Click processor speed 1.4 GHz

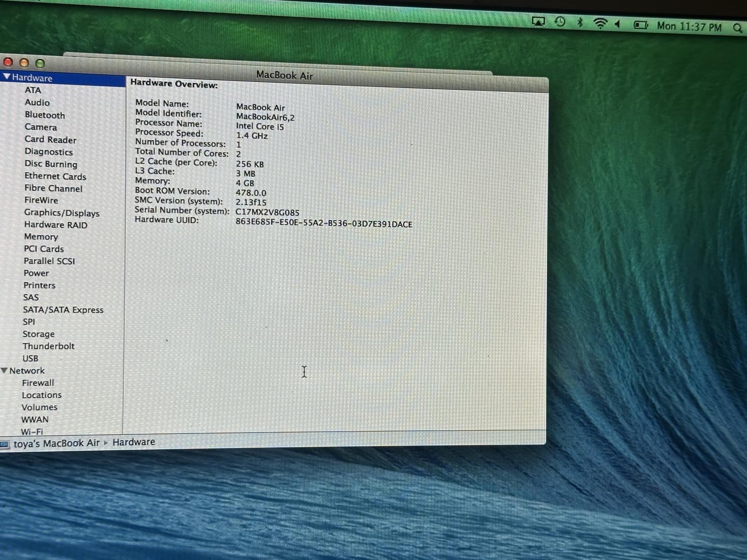tap(252, 136)
